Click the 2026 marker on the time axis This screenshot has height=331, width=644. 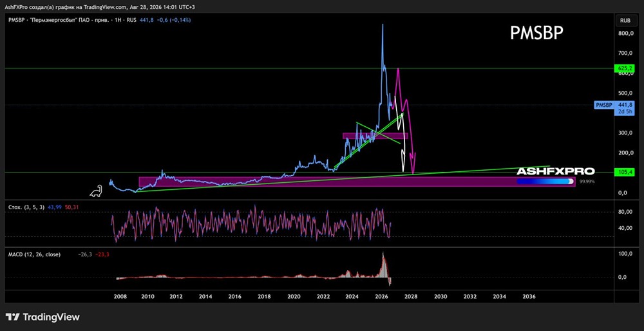381,296
